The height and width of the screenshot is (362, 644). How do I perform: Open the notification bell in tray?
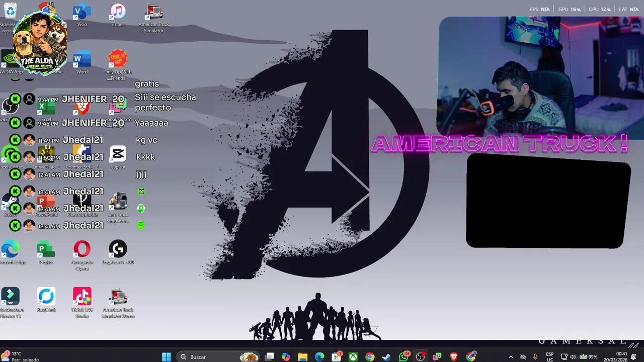[634, 357]
